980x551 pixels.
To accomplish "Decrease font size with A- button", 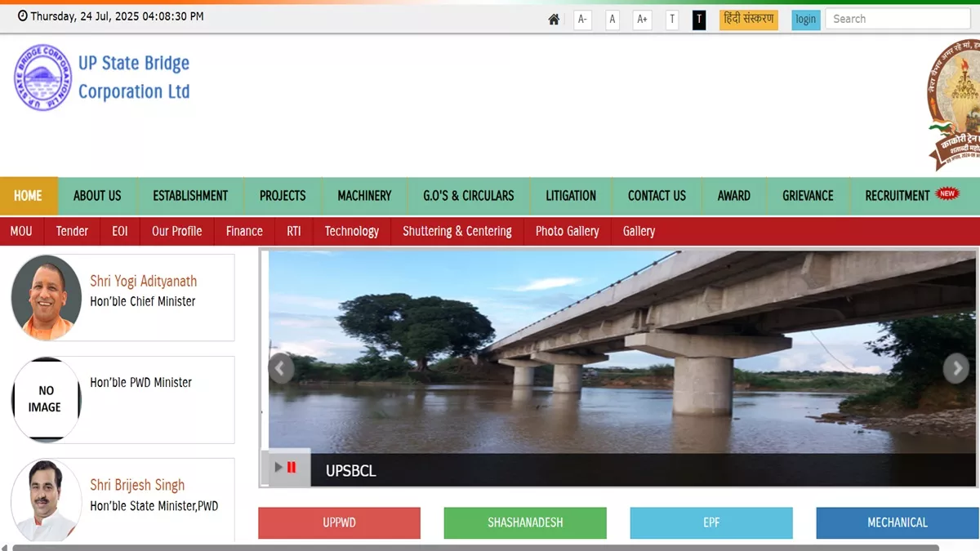I will click(x=582, y=20).
